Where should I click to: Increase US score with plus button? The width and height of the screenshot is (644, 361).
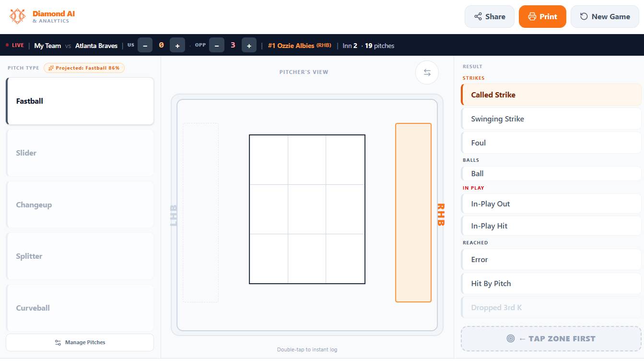pyautogui.click(x=177, y=46)
